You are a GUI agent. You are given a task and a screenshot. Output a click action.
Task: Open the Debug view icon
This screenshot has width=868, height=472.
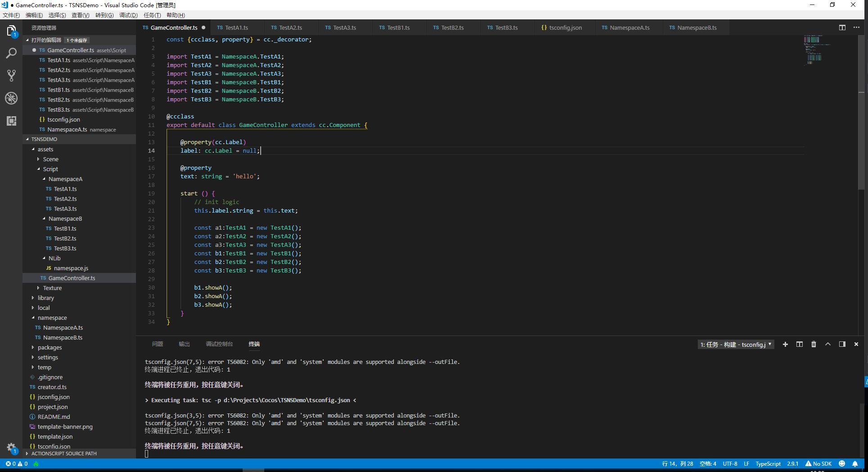(x=11, y=98)
